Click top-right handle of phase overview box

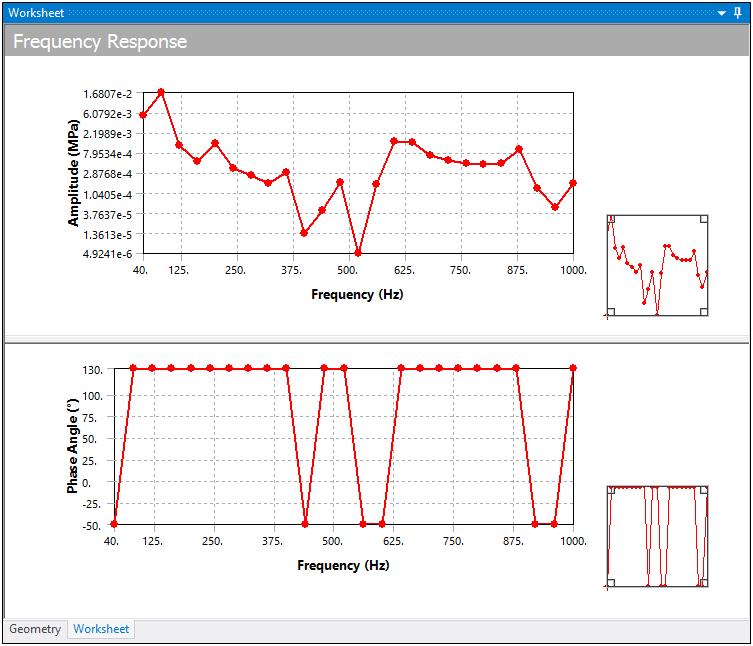point(704,490)
